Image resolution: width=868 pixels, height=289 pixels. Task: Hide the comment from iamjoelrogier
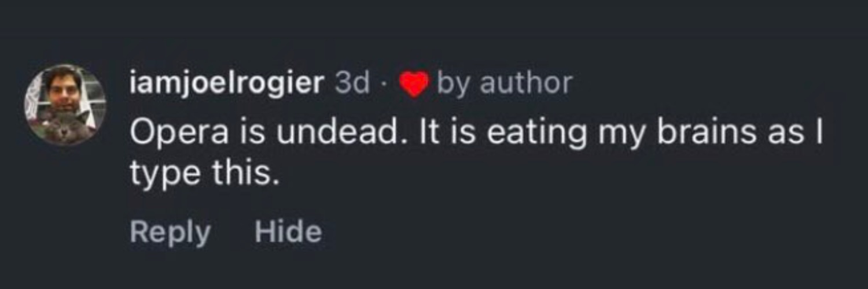[288, 232]
